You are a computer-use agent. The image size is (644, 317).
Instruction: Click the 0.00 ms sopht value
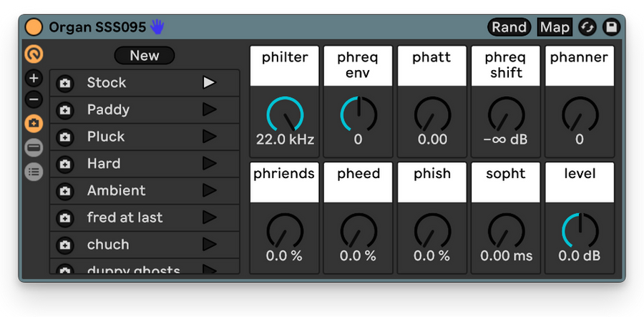pyautogui.click(x=506, y=256)
